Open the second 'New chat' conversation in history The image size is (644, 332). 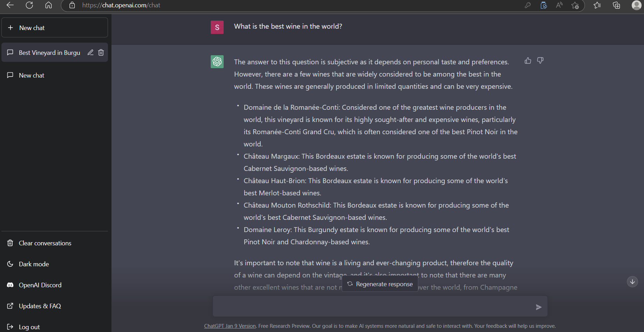[x=55, y=75]
